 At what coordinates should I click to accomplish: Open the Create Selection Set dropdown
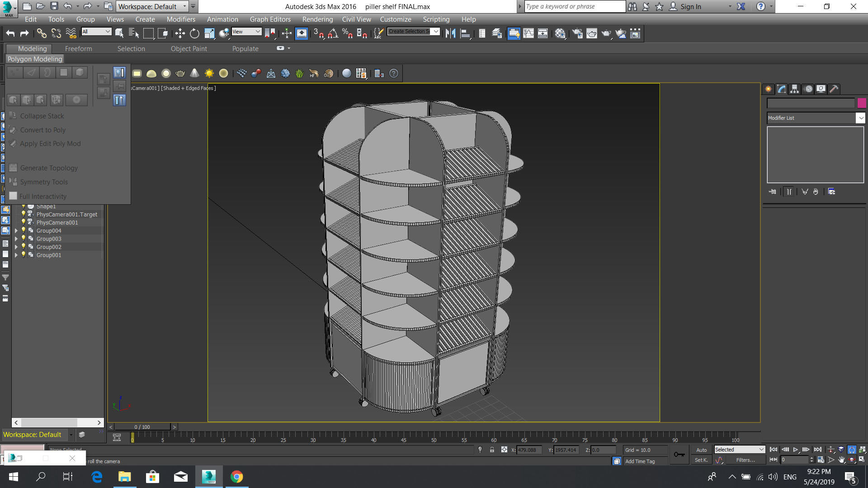(413, 32)
